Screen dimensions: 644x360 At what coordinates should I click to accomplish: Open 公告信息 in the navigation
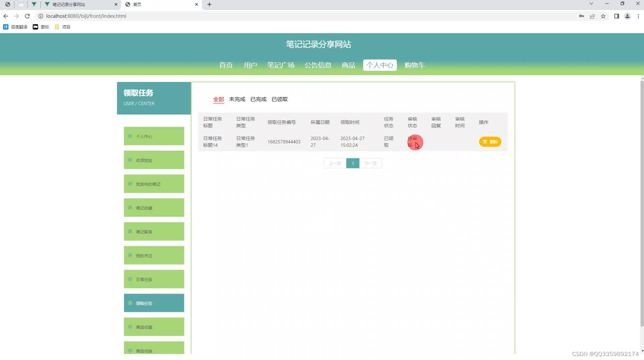click(x=318, y=65)
